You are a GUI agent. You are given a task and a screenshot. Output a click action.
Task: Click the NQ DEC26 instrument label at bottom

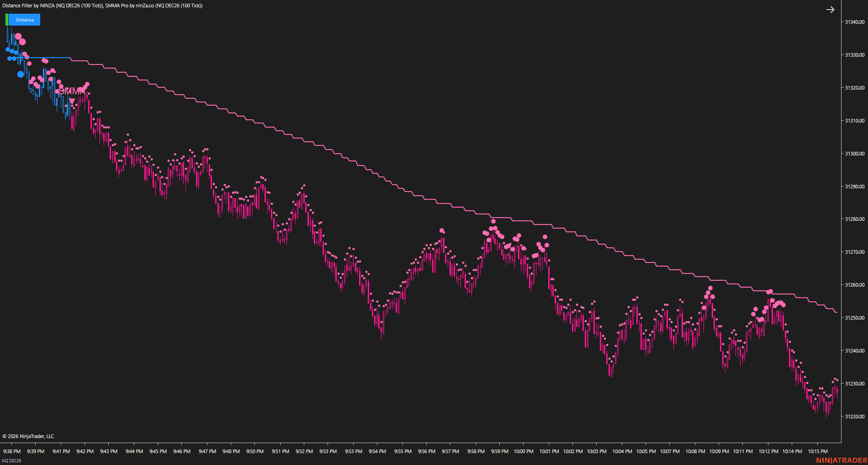click(11, 460)
